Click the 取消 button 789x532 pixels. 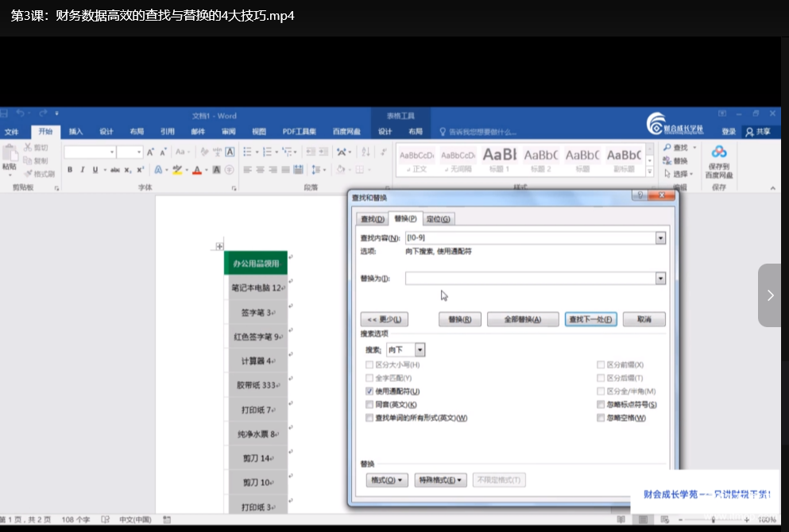(x=644, y=319)
